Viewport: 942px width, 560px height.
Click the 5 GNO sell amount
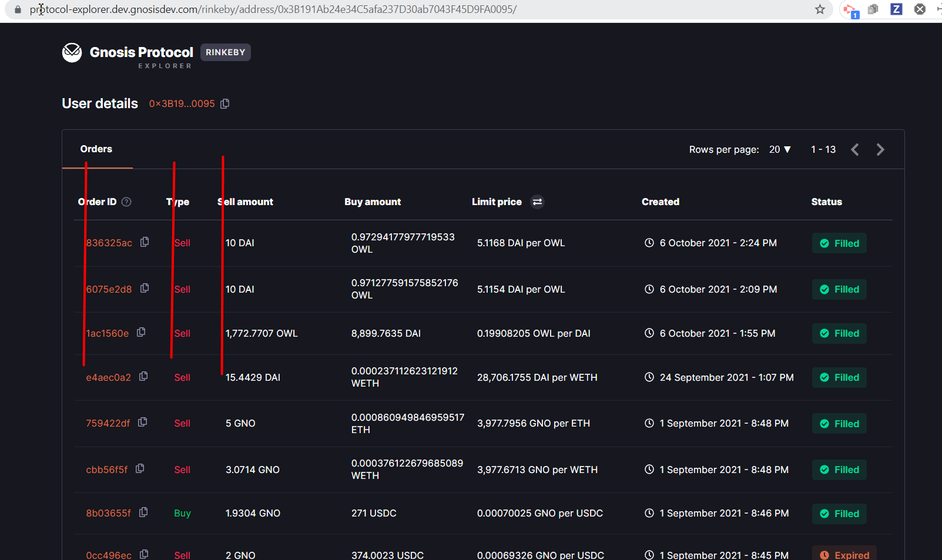pos(240,423)
